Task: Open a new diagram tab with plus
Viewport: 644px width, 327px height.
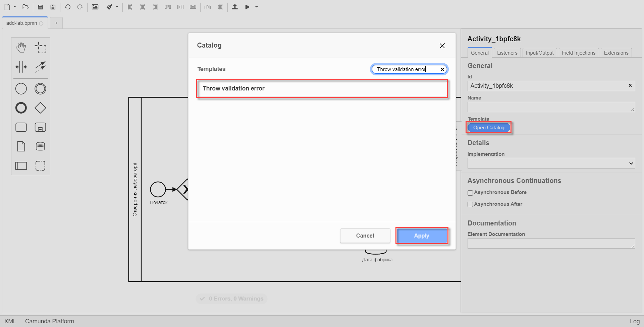Action: (x=56, y=23)
